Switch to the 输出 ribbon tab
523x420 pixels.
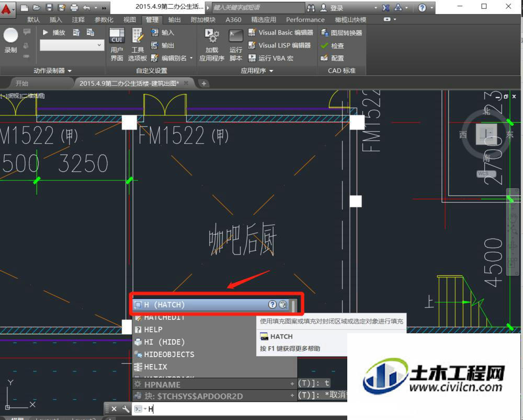click(x=174, y=20)
